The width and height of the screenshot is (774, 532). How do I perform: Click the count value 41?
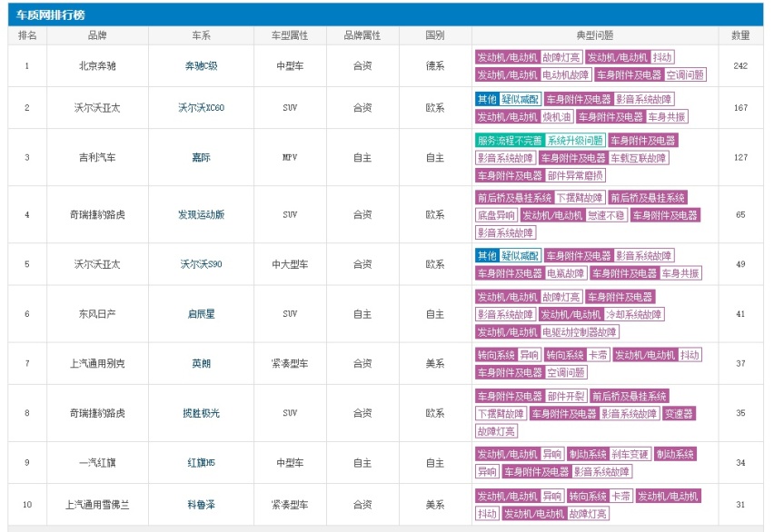[x=740, y=314]
